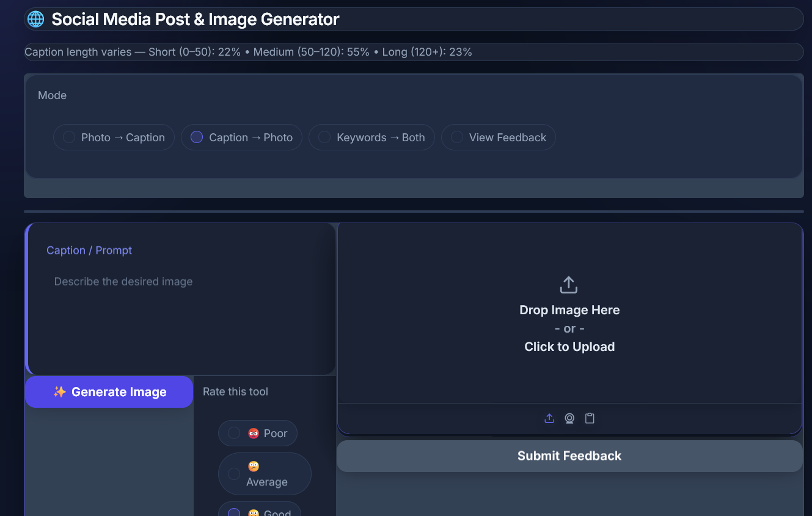Click the upload arrow icon above Drop Image Here
The height and width of the screenshot is (516, 812).
[569, 285]
